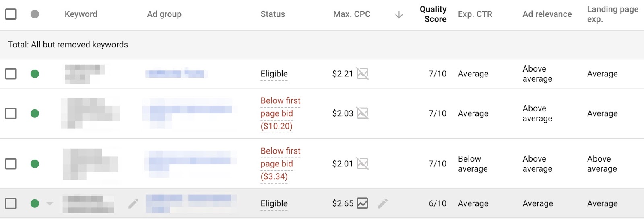The height and width of the screenshot is (219, 644).
Task: Sort by Quality Score column header
Action: (x=433, y=14)
